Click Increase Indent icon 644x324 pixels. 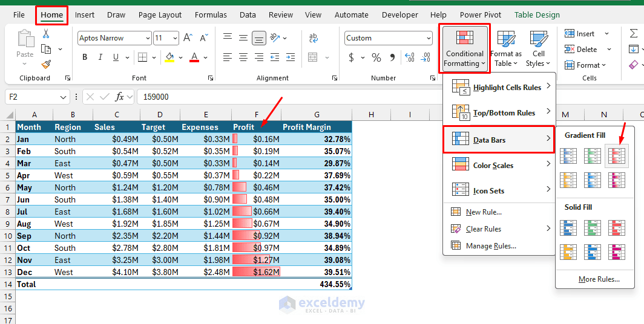[x=291, y=57]
